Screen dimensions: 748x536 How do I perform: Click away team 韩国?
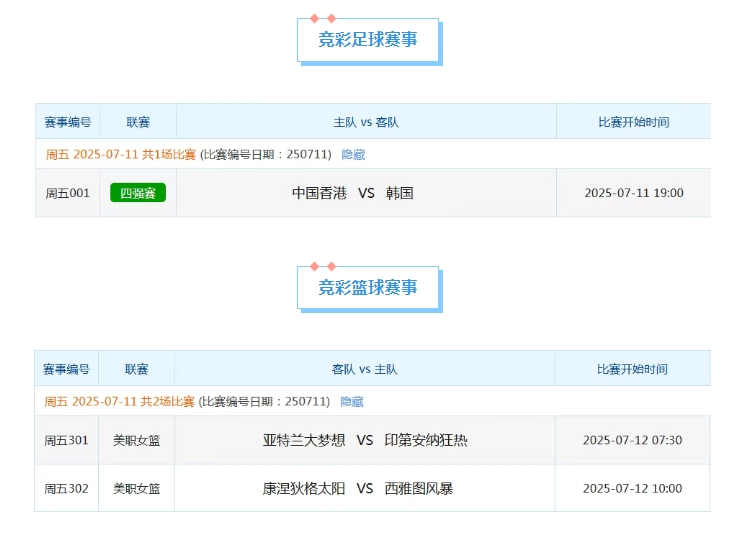(x=400, y=193)
